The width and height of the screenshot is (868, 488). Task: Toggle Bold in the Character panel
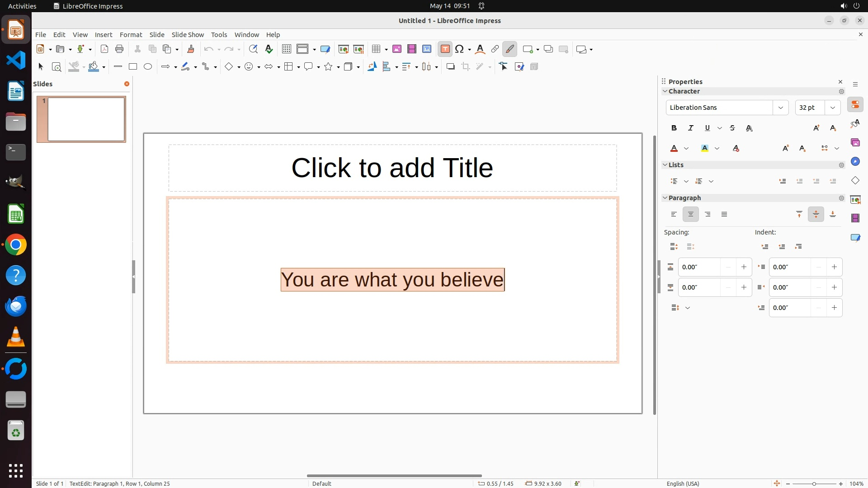[x=674, y=128]
